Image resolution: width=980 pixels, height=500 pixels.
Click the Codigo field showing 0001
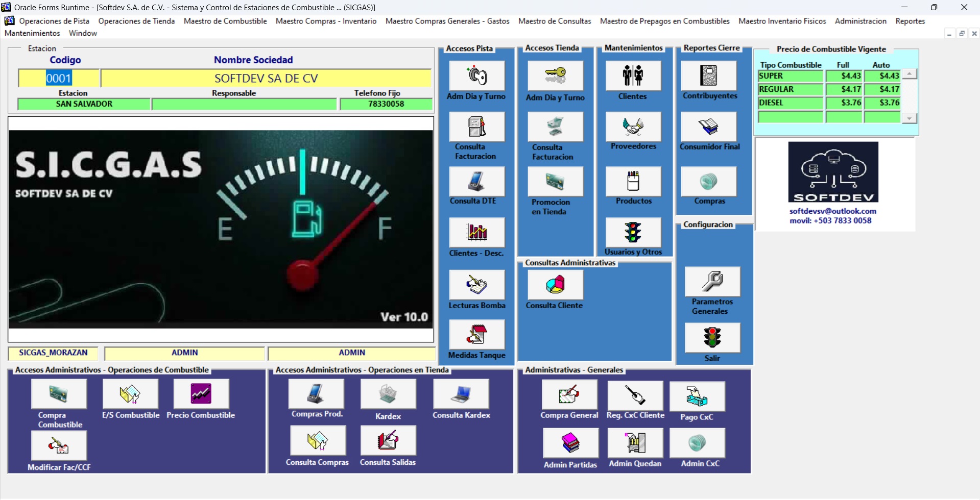pyautogui.click(x=59, y=79)
